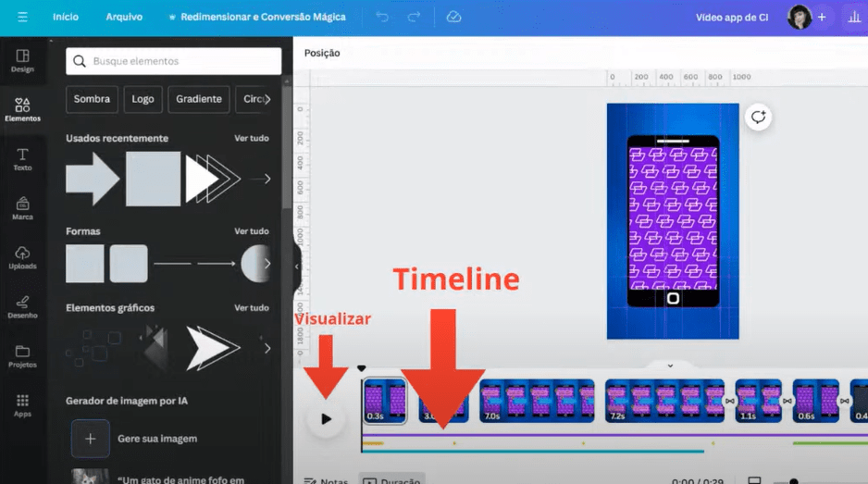The height and width of the screenshot is (484, 868).
Task: Select the 7.0s timeline clip
Action: 537,401
